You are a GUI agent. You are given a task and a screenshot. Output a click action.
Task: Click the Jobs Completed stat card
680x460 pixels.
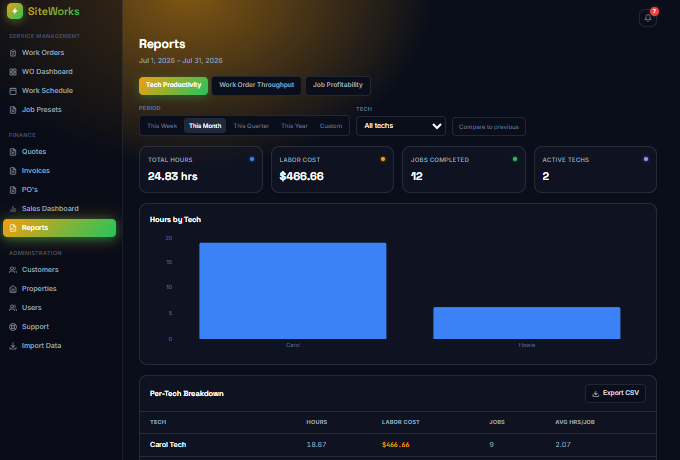pos(464,170)
